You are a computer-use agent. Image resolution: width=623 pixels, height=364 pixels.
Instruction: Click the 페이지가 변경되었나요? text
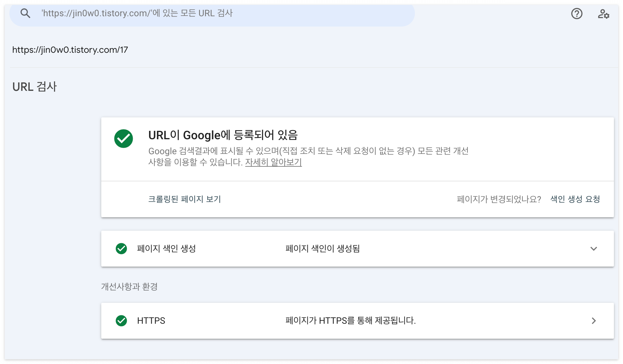point(499,199)
